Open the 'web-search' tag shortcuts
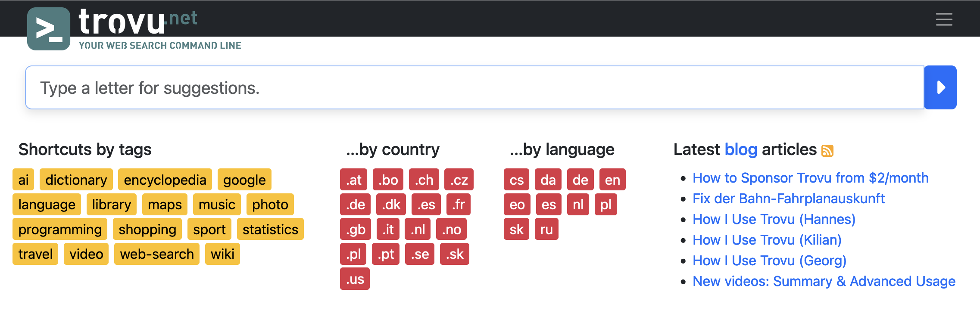This screenshot has height=323, width=980. [x=156, y=254]
